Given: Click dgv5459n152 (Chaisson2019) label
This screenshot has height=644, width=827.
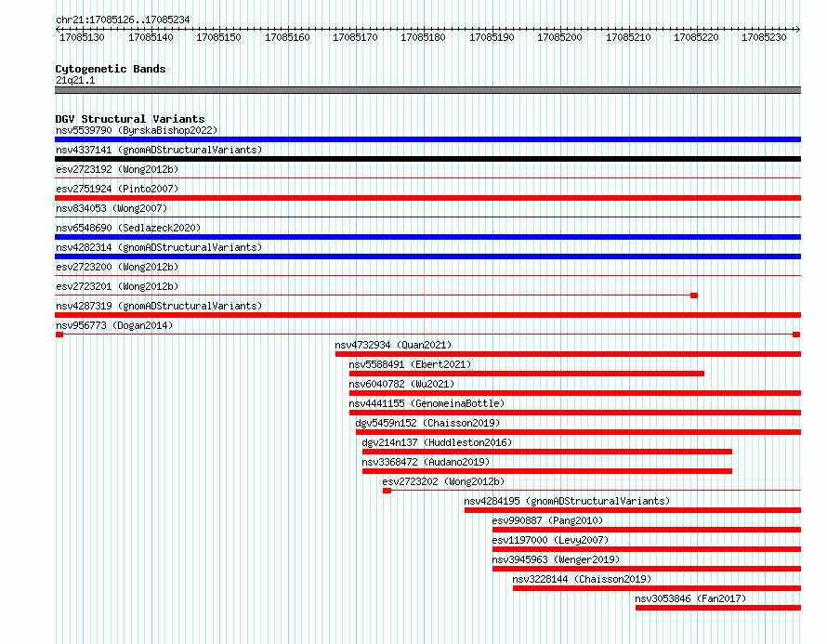Looking at the screenshot, I should coord(427,423).
